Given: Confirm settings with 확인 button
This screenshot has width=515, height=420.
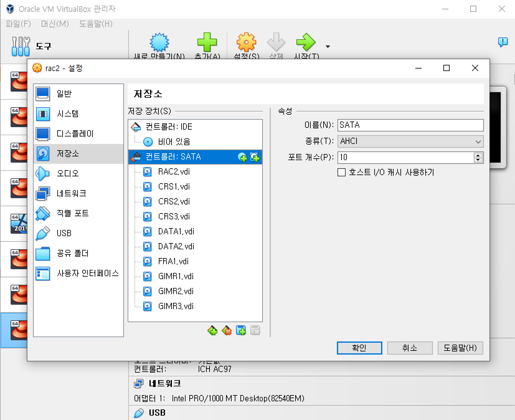Looking at the screenshot, I should tap(359, 348).
